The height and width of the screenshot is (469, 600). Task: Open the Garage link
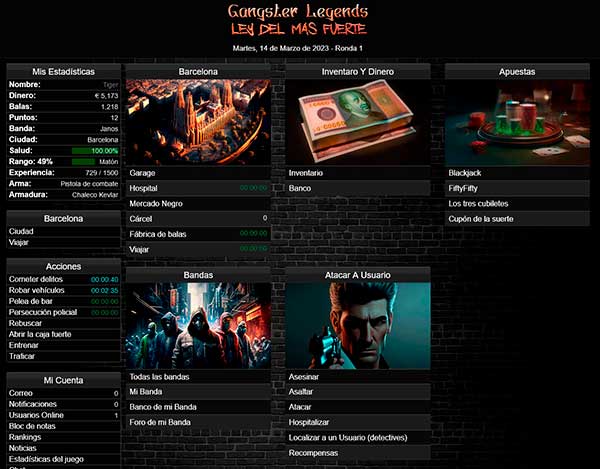(x=198, y=173)
